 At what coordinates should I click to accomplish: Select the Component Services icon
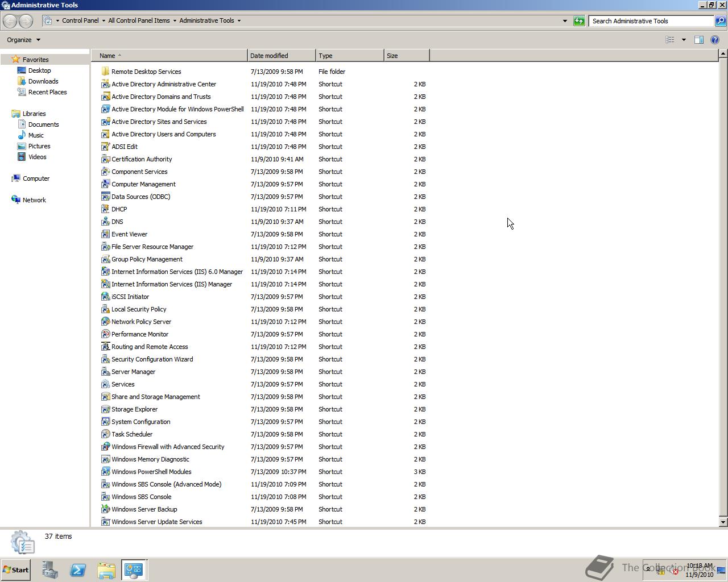click(x=105, y=172)
